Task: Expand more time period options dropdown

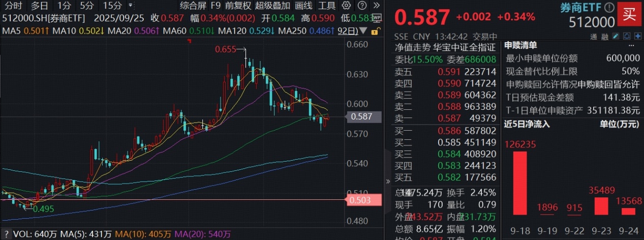Action: (131, 6)
